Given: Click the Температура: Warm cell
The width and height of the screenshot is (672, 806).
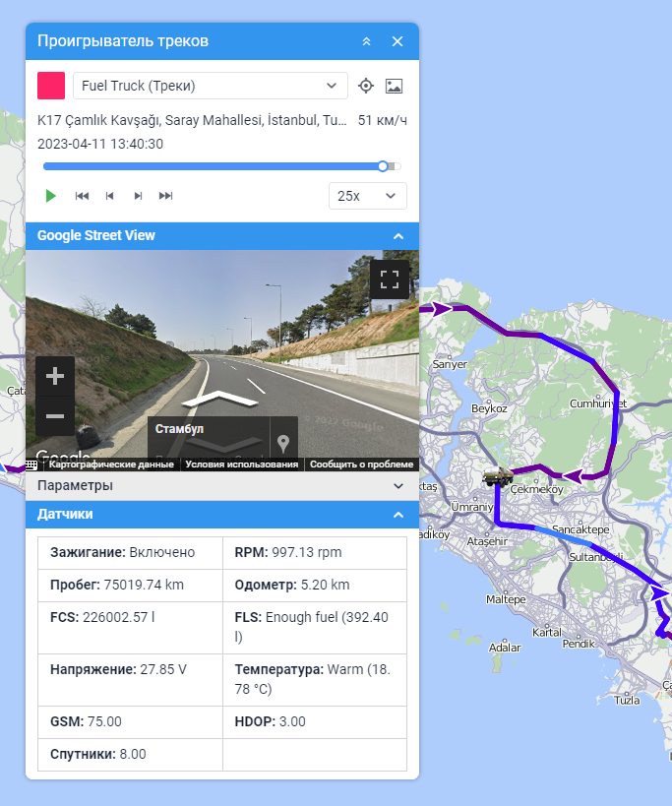Looking at the screenshot, I should click(x=315, y=680).
